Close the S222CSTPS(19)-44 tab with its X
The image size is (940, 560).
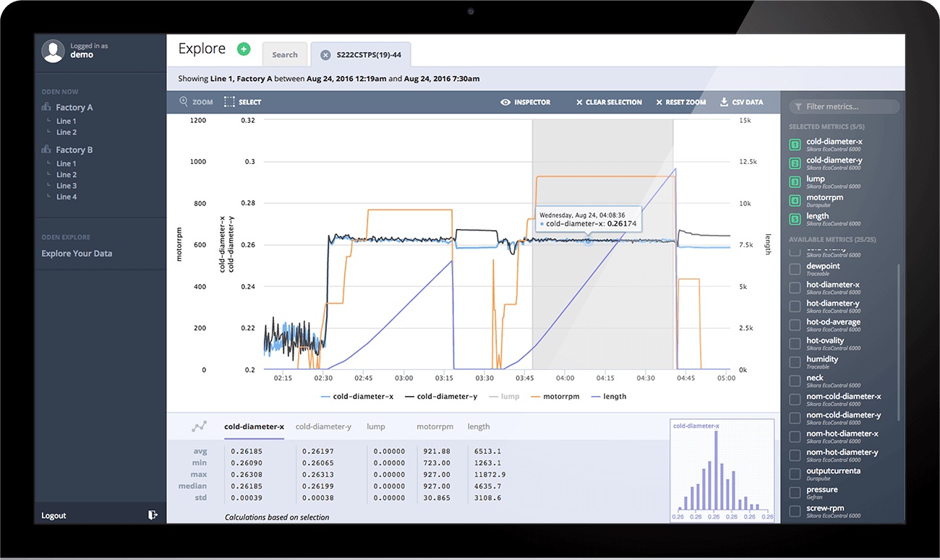coord(325,55)
